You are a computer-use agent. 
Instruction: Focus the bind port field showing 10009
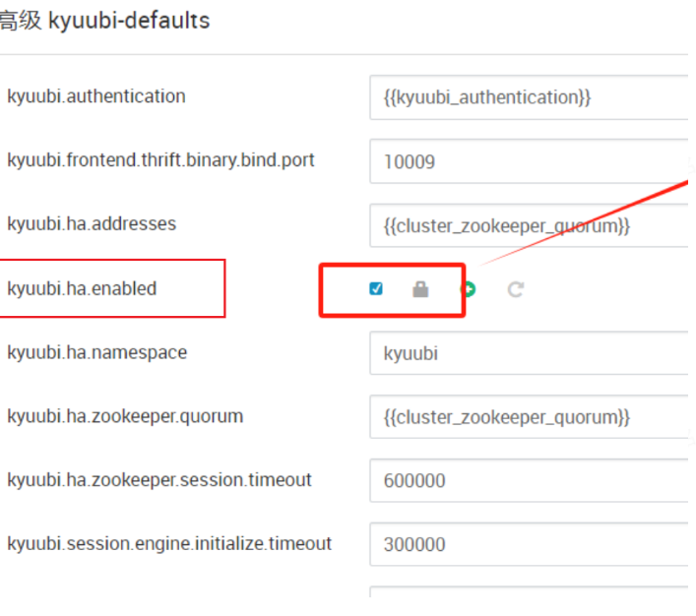528,161
